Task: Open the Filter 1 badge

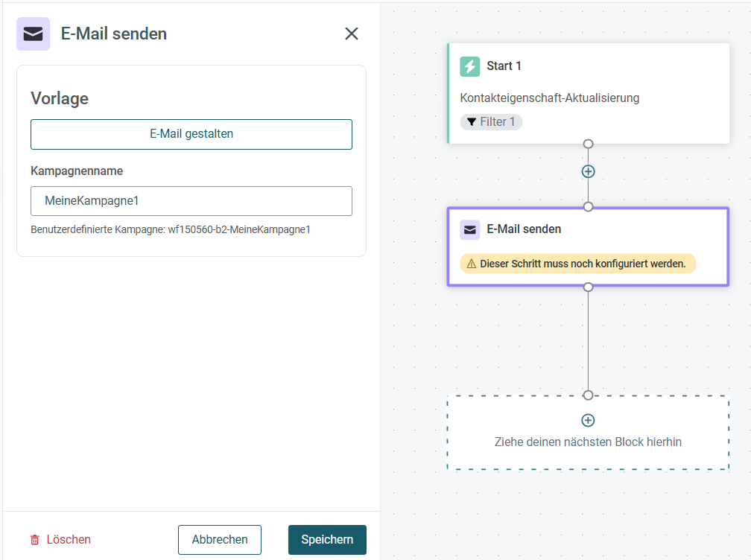Action: point(491,122)
